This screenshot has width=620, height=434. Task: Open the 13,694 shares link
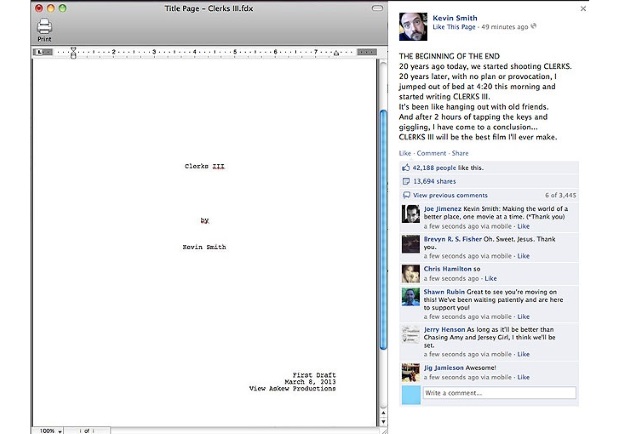pos(435,181)
